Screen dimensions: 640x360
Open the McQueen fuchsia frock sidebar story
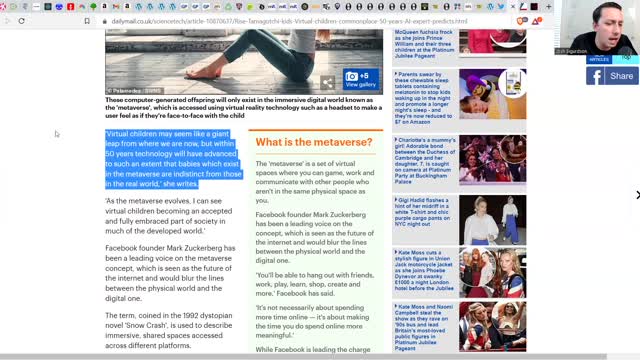click(424, 44)
